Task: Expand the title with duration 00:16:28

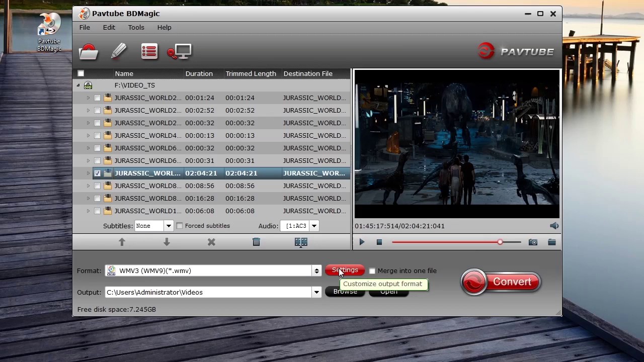Action: (88, 199)
